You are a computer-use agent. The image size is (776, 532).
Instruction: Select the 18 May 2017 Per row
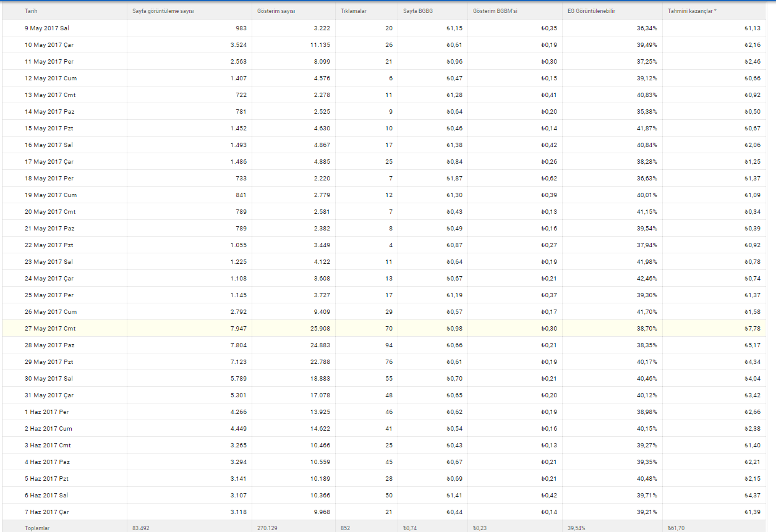pyautogui.click(x=388, y=178)
